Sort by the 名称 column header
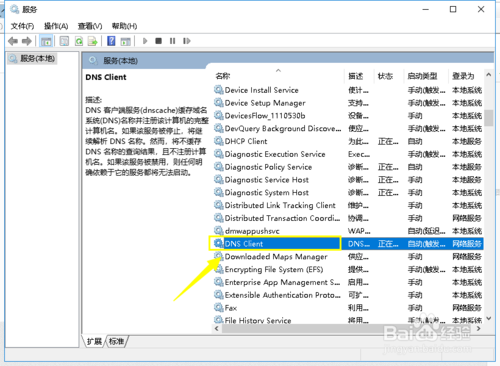Viewport: 500px width, 366px height. pos(222,76)
